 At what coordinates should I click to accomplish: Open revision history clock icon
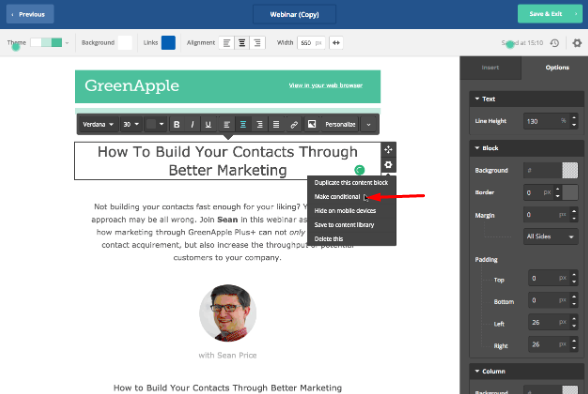click(x=555, y=43)
